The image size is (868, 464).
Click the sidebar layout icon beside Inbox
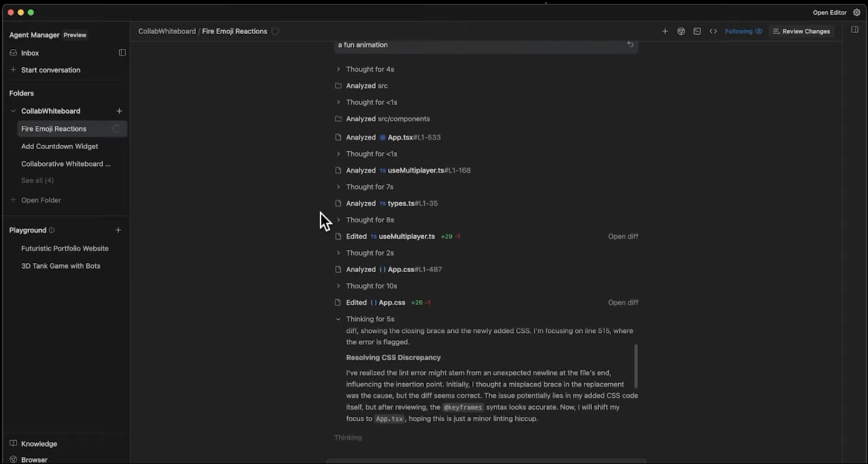click(x=122, y=53)
